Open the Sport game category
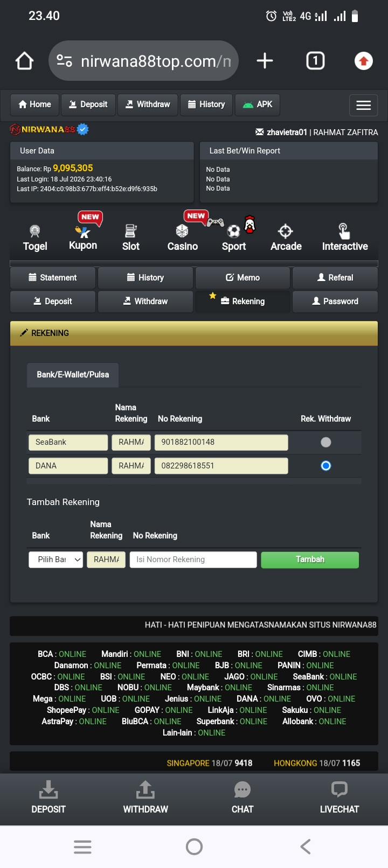Image resolution: width=388 pixels, height=868 pixels. [x=234, y=238]
